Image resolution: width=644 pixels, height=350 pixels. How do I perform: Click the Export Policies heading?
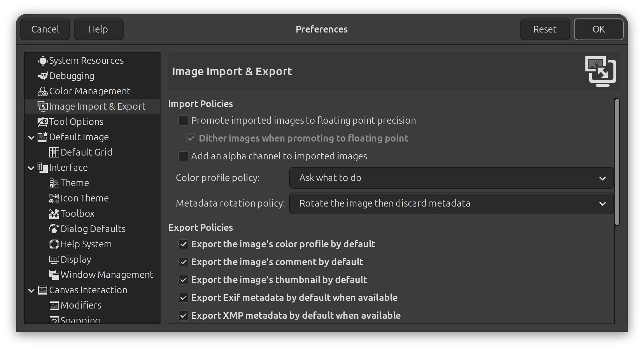tap(200, 228)
